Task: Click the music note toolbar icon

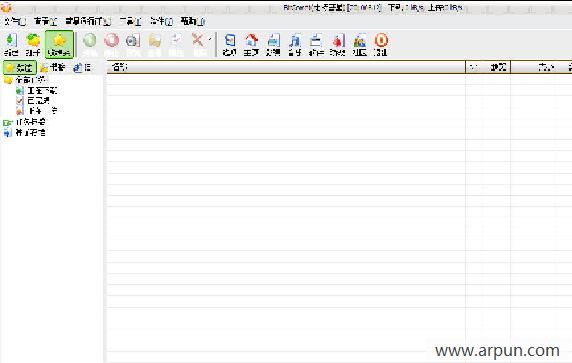Action: pos(295,44)
